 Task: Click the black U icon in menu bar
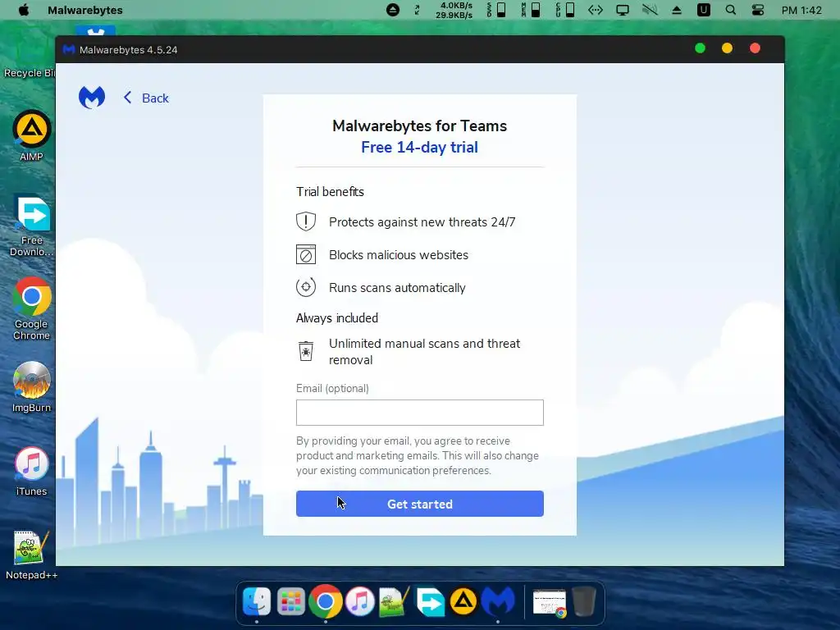tap(703, 10)
